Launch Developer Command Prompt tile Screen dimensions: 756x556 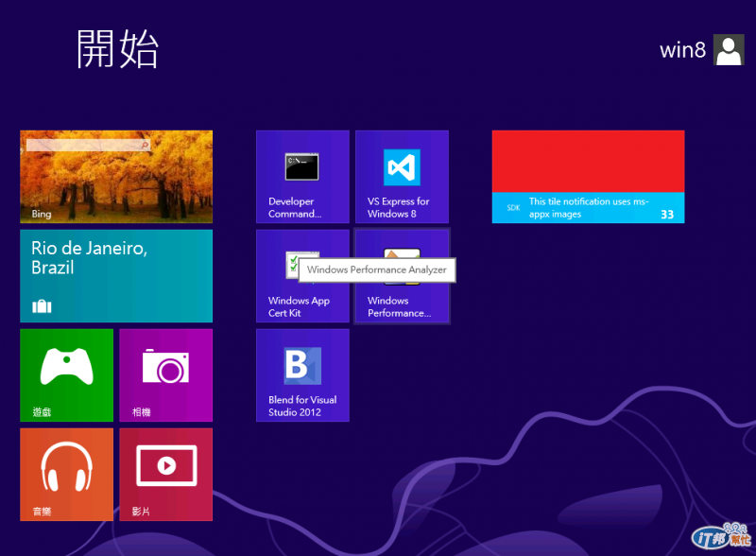302,177
